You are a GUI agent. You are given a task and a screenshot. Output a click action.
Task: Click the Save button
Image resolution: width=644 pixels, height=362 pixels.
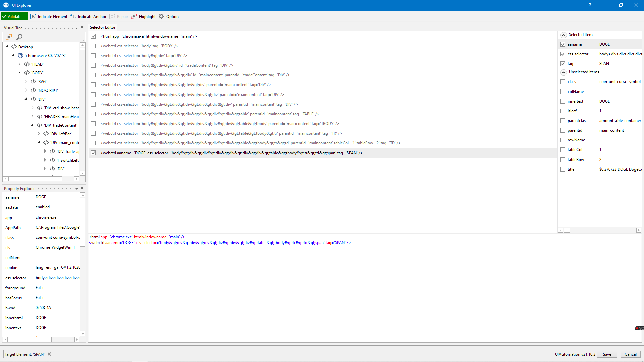click(x=607, y=354)
